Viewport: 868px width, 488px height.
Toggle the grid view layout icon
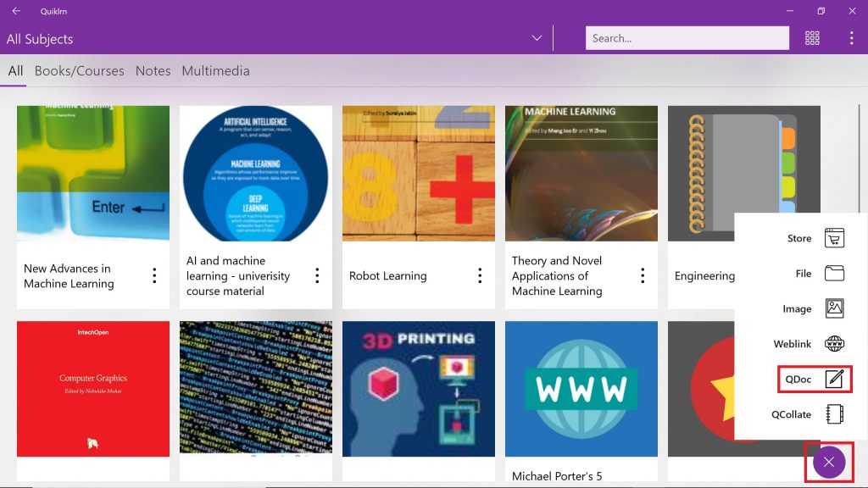[812, 38]
